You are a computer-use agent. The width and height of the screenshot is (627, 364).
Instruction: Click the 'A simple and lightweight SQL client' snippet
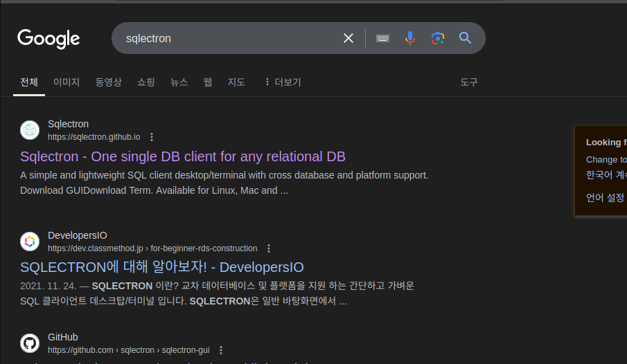(224, 183)
